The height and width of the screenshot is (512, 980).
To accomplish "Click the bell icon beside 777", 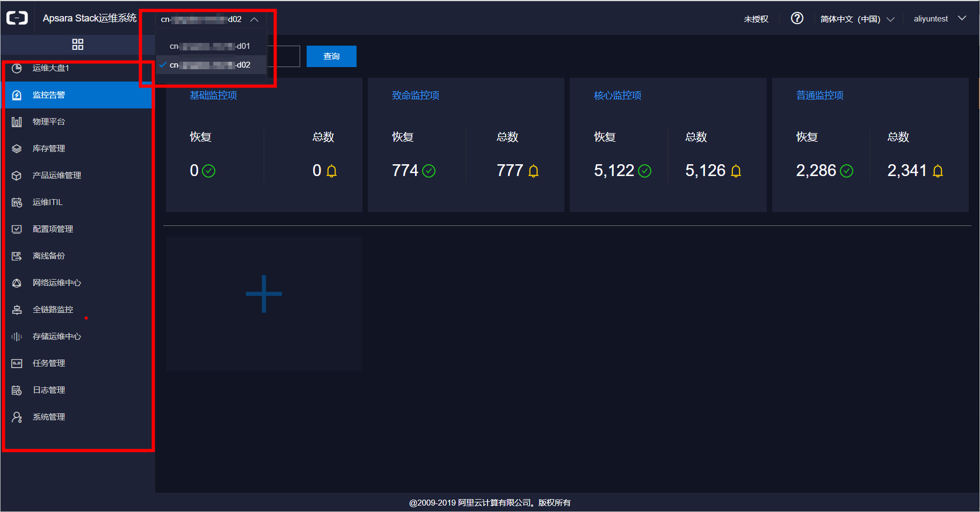I will 533,171.
